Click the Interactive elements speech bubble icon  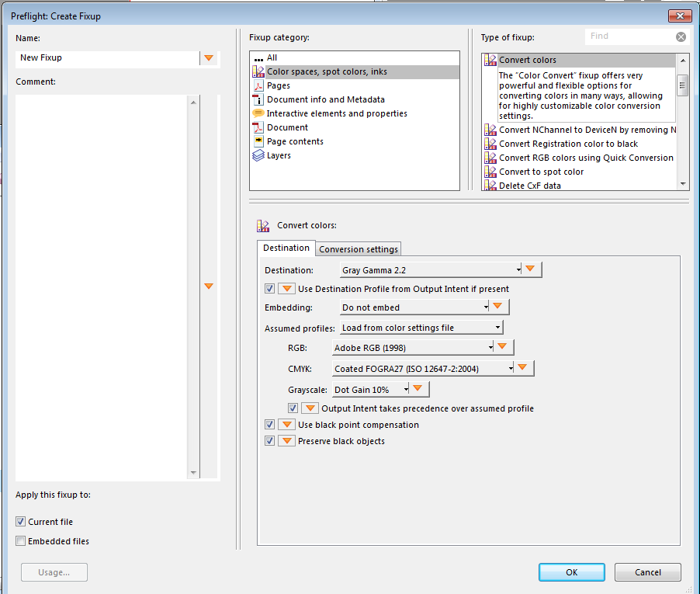pos(258,113)
